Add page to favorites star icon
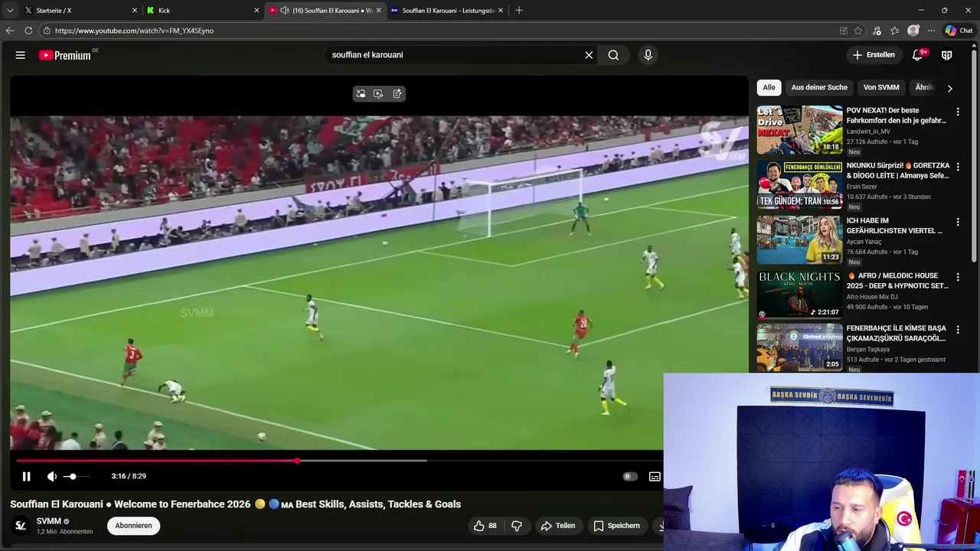This screenshot has height=551, width=980. click(858, 31)
